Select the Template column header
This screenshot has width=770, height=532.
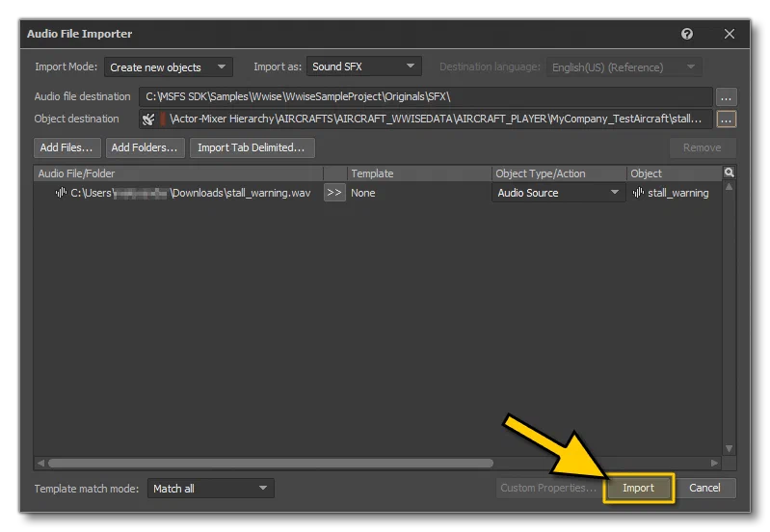420,173
